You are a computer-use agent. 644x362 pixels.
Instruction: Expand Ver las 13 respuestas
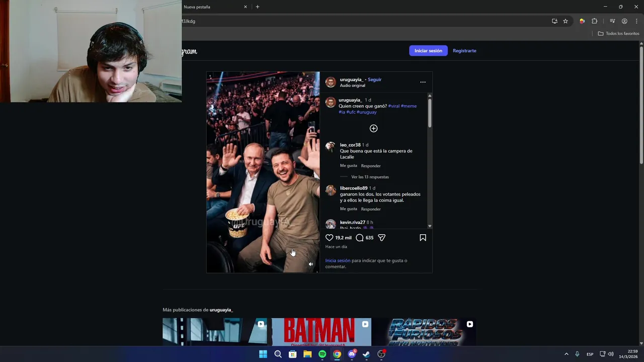point(370,177)
